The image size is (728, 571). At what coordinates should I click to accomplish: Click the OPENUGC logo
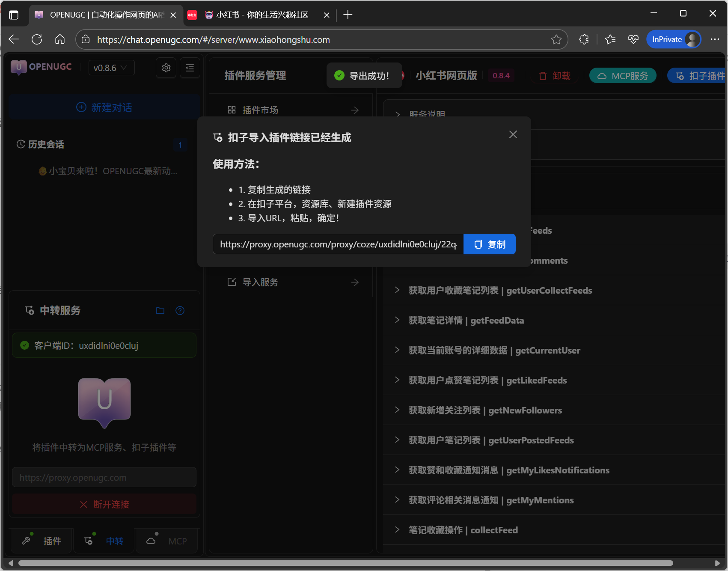(x=41, y=67)
